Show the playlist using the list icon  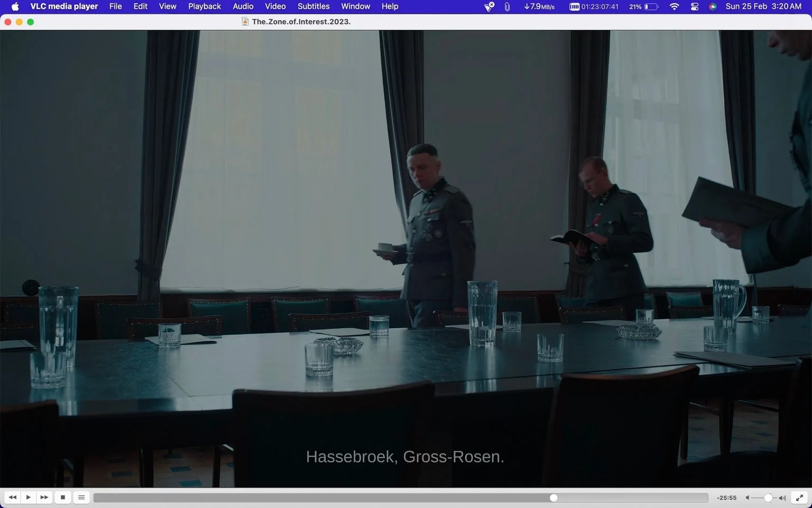pos(81,497)
